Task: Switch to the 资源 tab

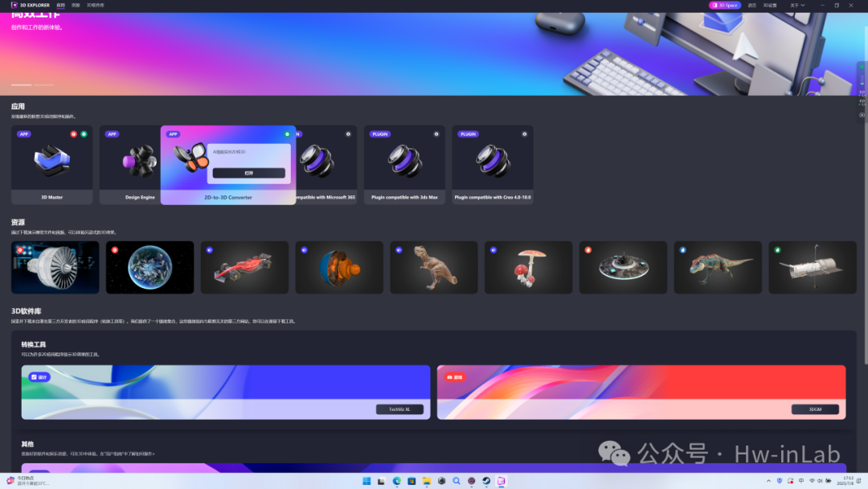Action: (76, 5)
